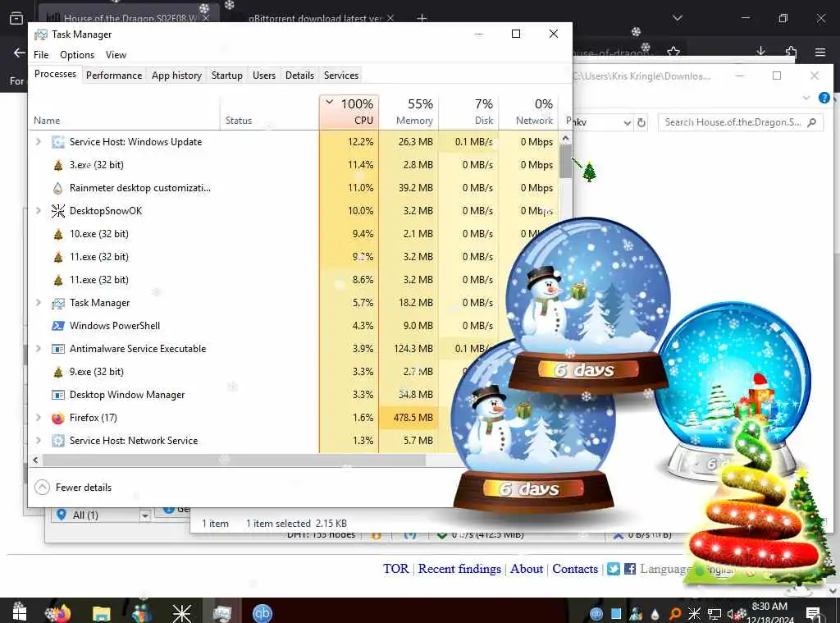Click the Windows PowerShell process icon
Viewport: 840px width, 623px height.
pyautogui.click(x=58, y=326)
